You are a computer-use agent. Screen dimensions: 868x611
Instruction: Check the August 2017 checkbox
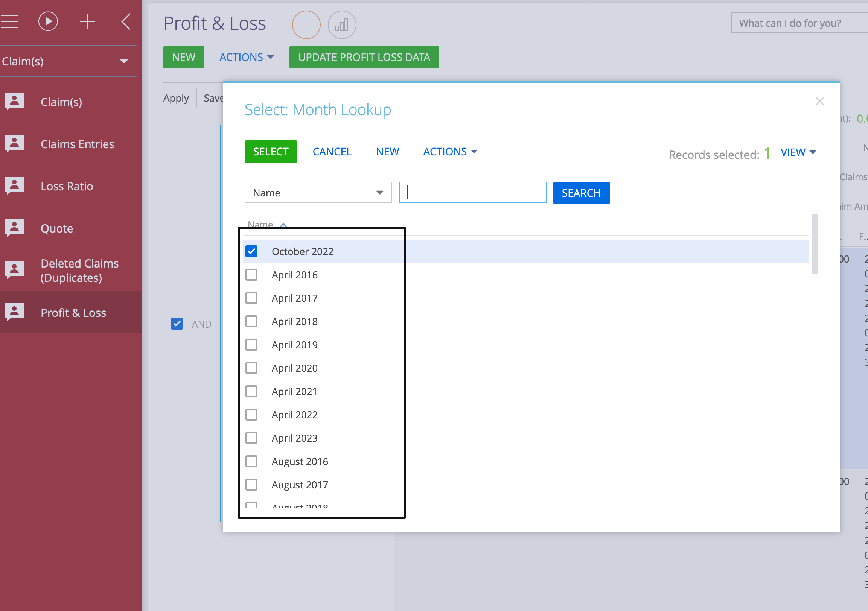pyautogui.click(x=251, y=485)
